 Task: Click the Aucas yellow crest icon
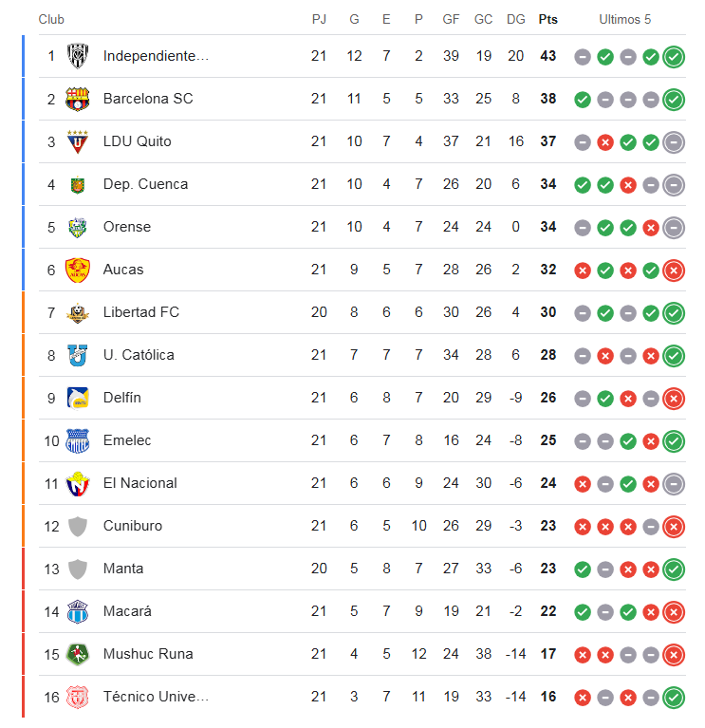click(x=78, y=271)
